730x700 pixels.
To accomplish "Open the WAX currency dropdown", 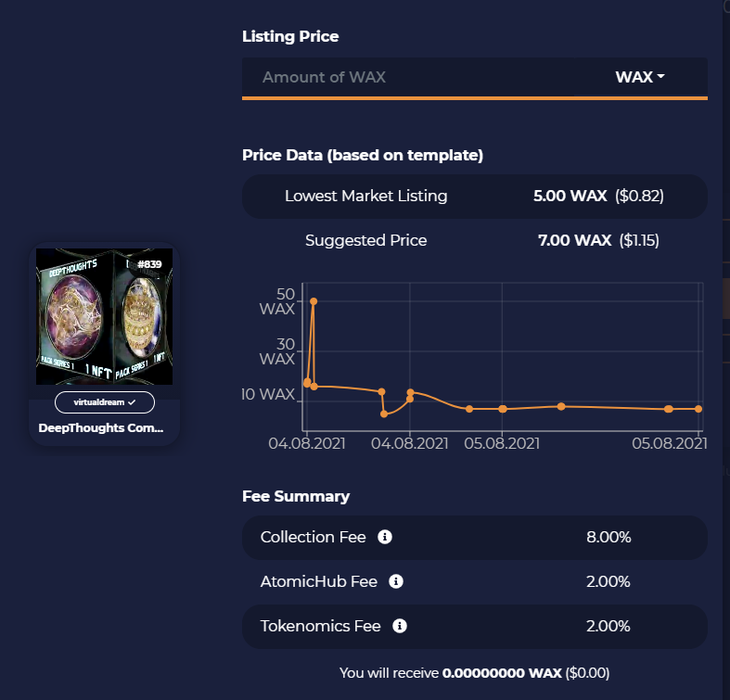I will coord(640,77).
